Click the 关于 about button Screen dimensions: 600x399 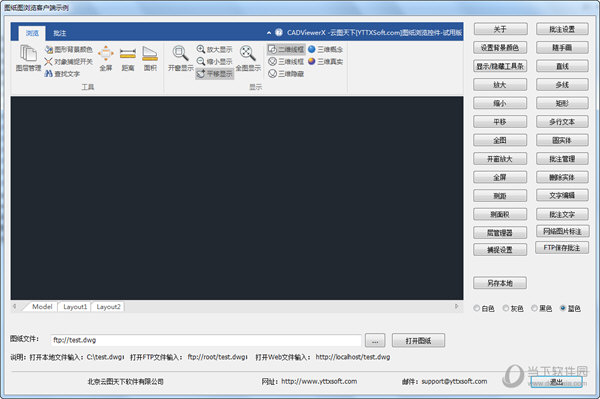point(500,29)
